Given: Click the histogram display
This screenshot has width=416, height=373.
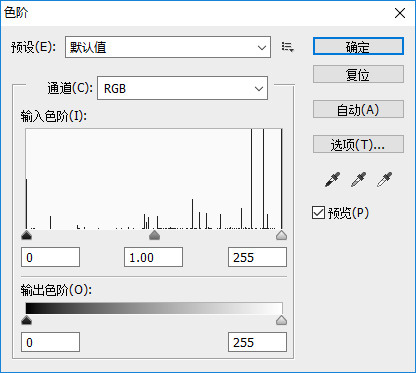Looking at the screenshot, I should click(x=154, y=179).
